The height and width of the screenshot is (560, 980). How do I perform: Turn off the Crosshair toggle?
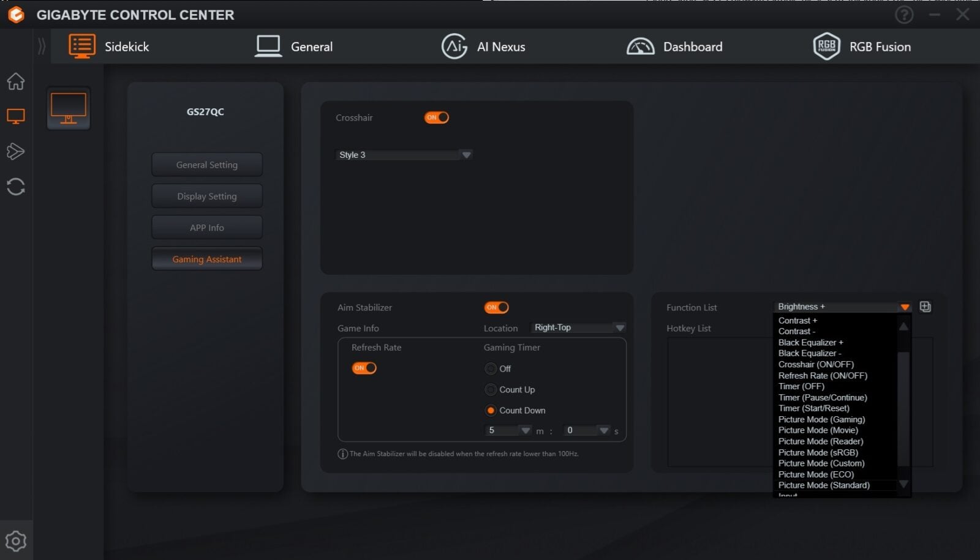click(437, 118)
